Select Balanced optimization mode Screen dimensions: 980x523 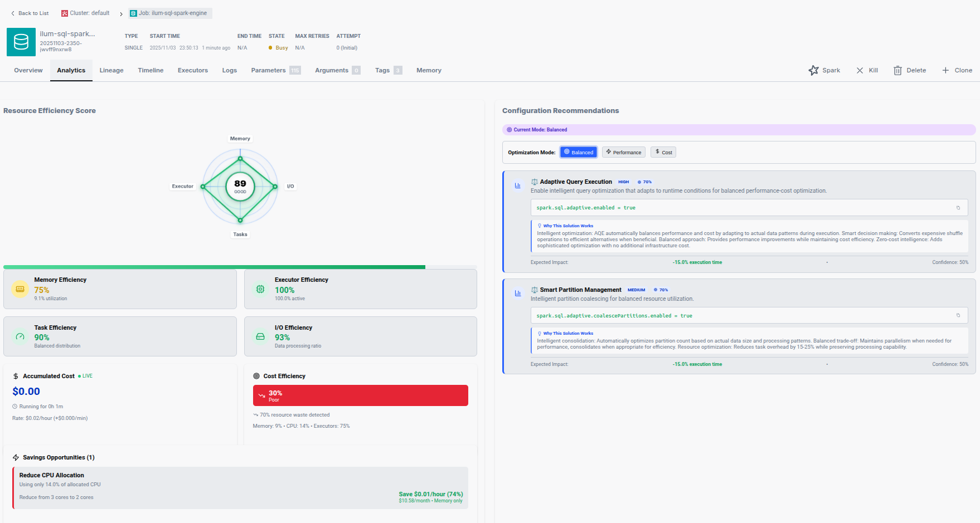click(578, 152)
